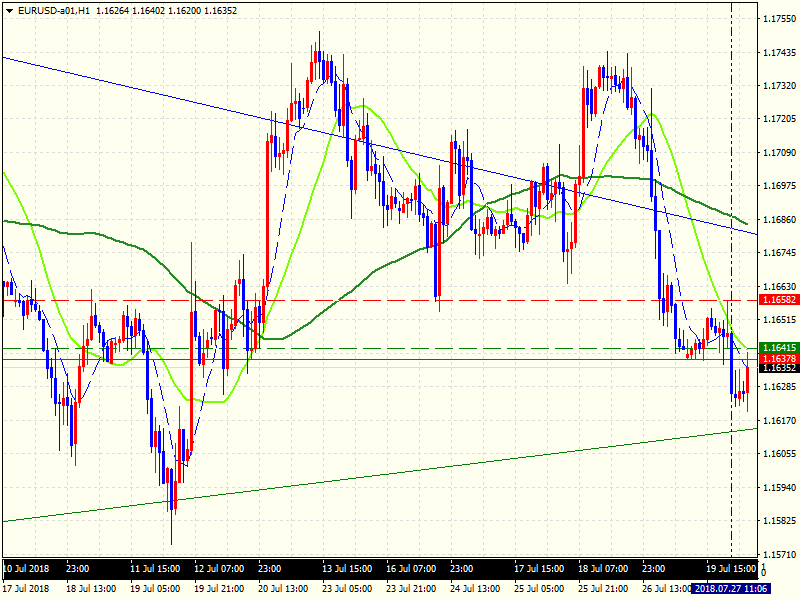The image size is (800, 600).
Task: Select the red 1.16582 price label
Action: tap(779, 299)
